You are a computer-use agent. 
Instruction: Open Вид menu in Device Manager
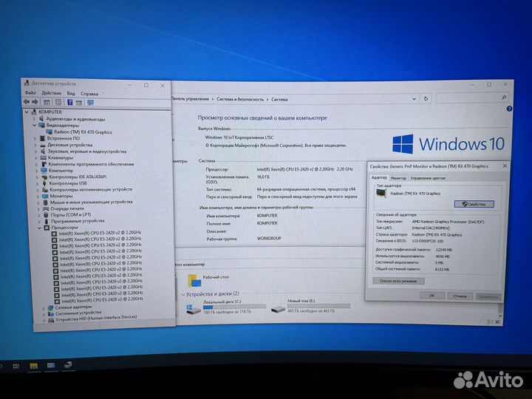click(71, 93)
